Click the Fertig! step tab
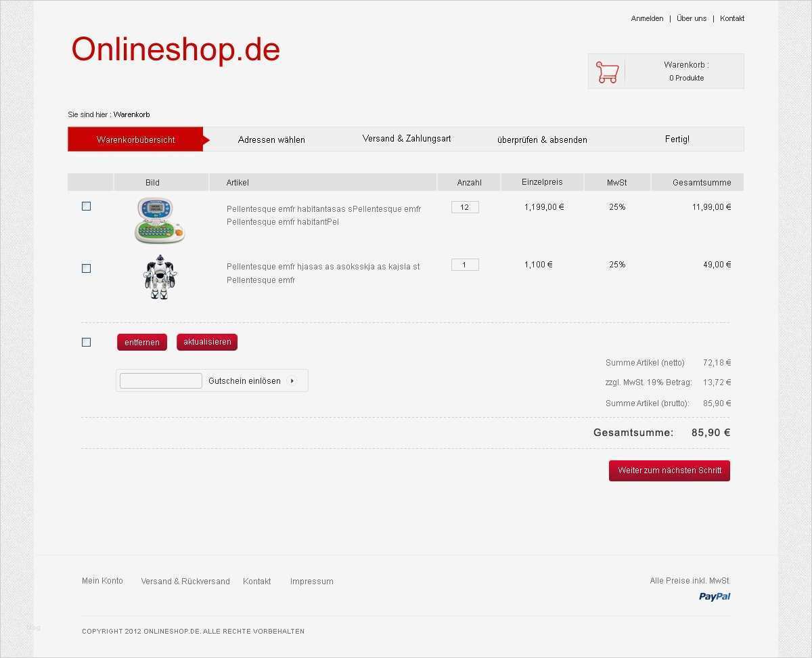This screenshot has height=658, width=812. [x=677, y=139]
